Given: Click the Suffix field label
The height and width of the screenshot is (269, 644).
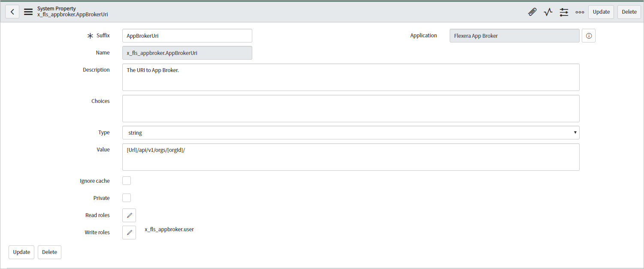Looking at the screenshot, I should (x=103, y=36).
